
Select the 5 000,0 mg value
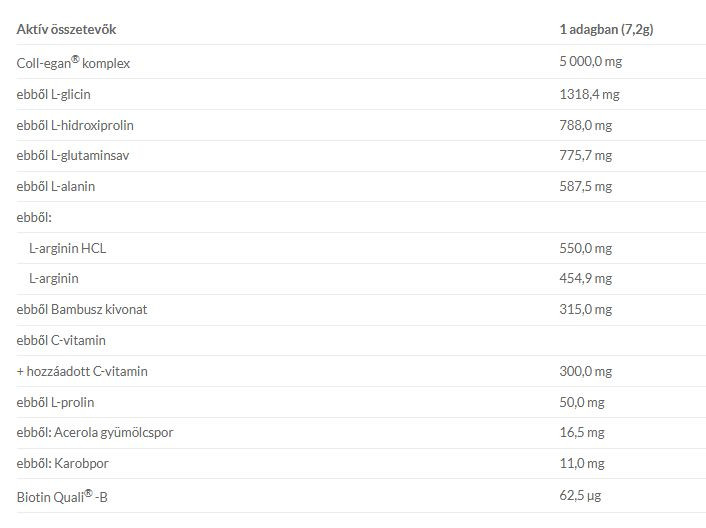[591, 62]
